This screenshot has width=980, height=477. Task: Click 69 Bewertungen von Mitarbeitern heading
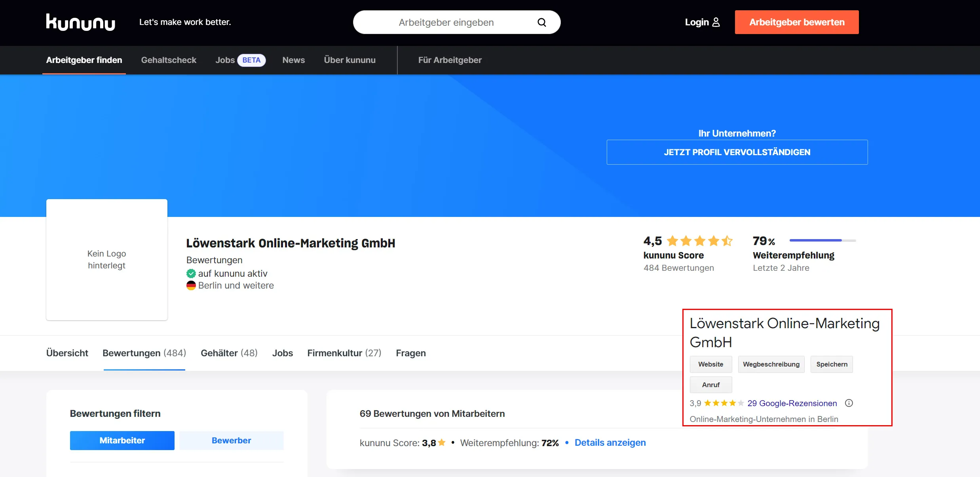pos(432,414)
